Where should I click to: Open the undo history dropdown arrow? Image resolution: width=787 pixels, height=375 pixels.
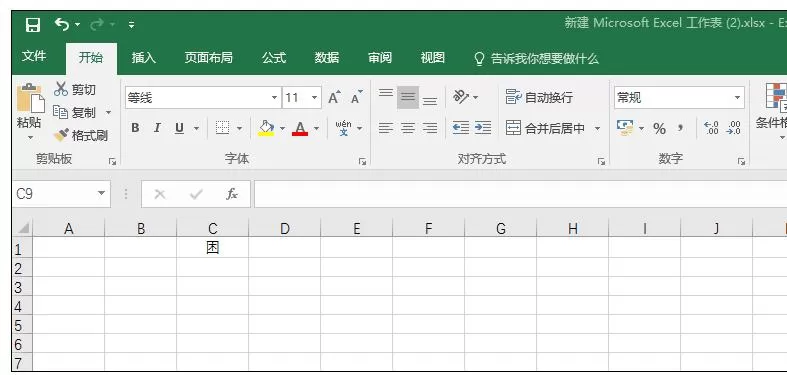77,25
